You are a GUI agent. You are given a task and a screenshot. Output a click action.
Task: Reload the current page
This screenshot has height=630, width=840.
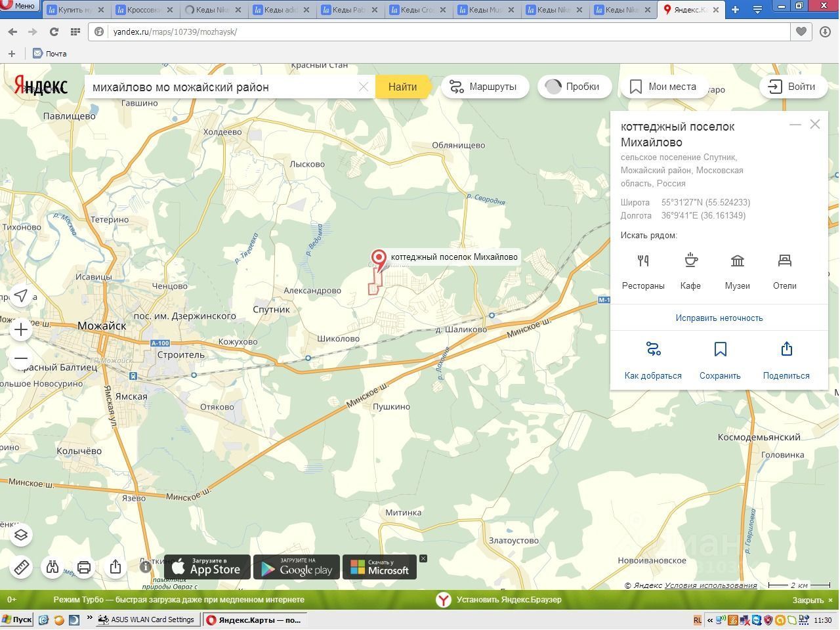click(54, 31)
